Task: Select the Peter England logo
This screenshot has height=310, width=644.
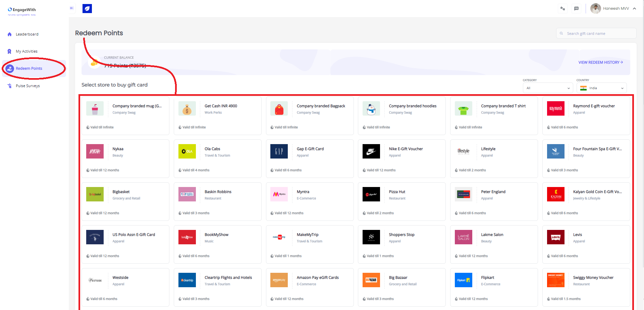Action: 464,194
